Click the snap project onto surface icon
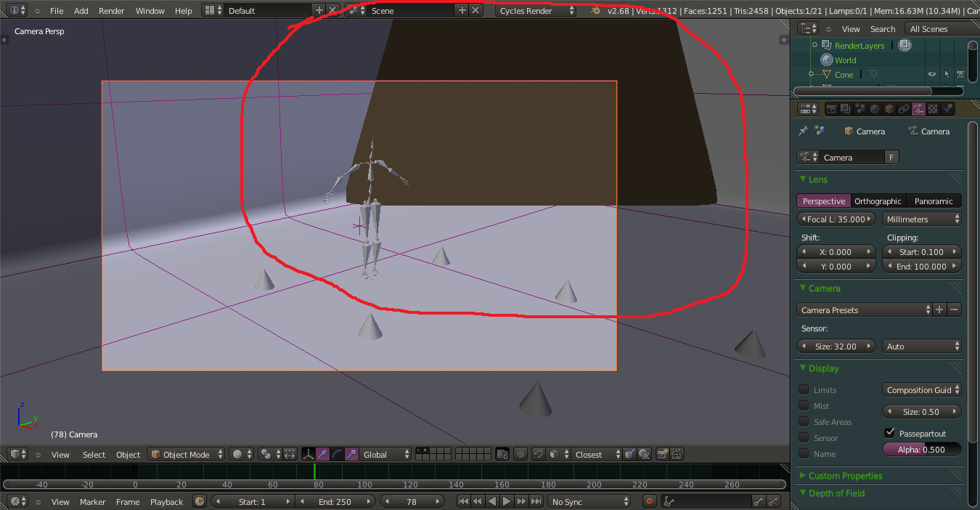This screenshot has width=980, height=510. (644, 454)
